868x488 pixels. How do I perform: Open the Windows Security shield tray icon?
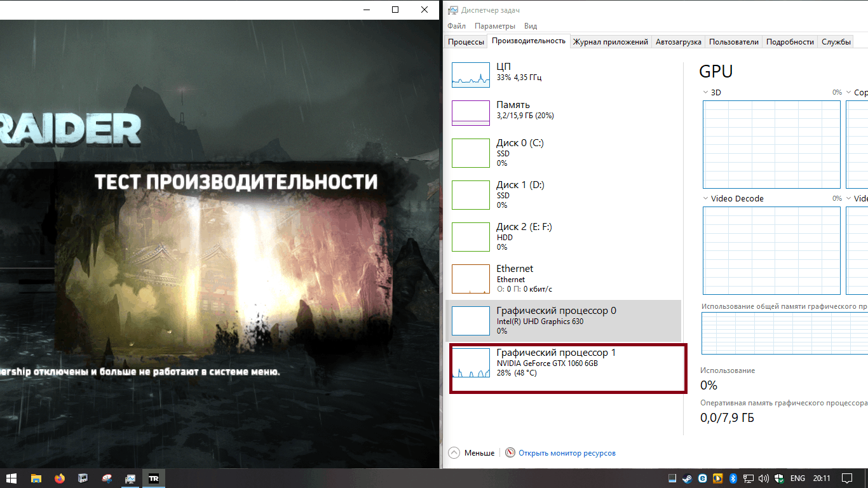779,478
